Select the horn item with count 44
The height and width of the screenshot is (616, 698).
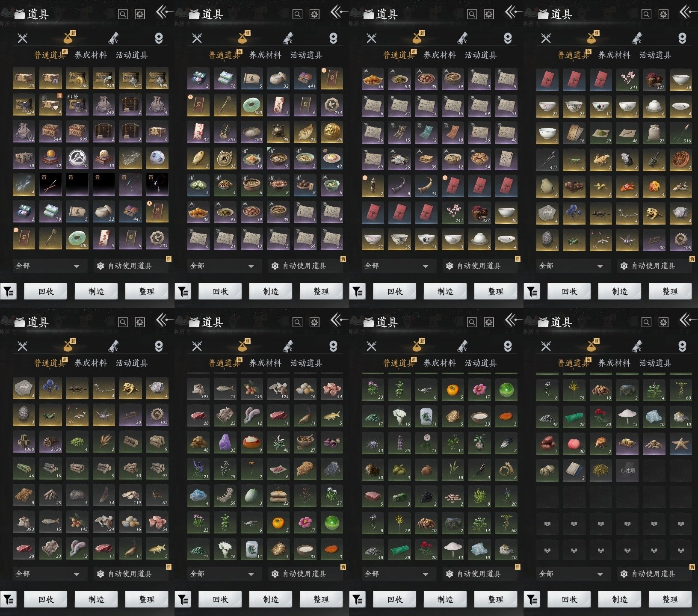[x=426, y=185]
